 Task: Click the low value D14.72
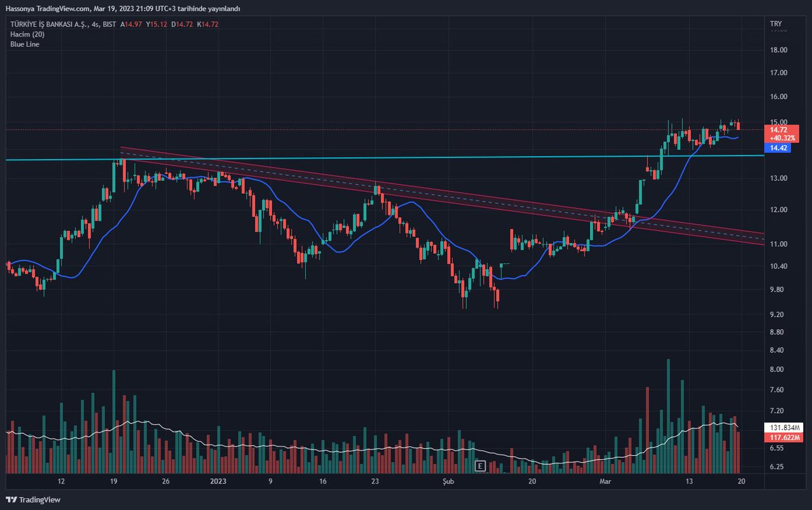(x=182, y=24)
